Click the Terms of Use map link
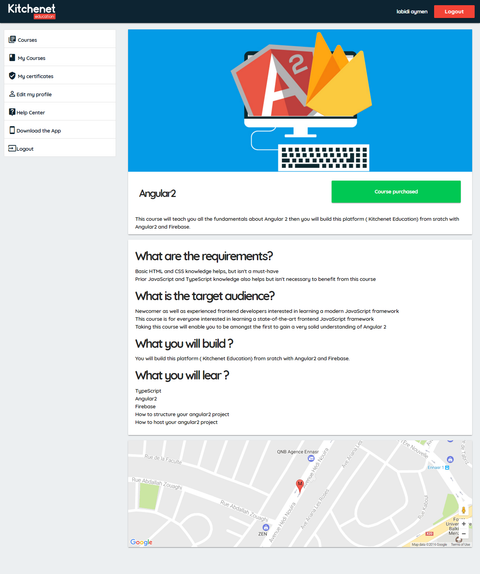This screenshot has width=480, height=574. (x=460, y=545)
